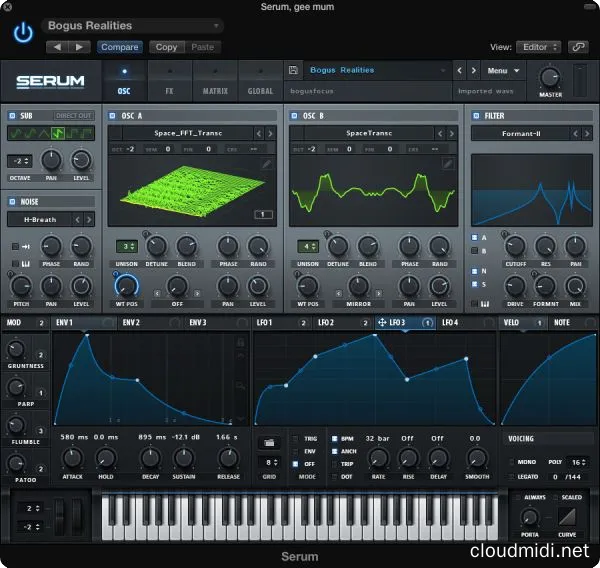Click the Copy button

[166, 47]
